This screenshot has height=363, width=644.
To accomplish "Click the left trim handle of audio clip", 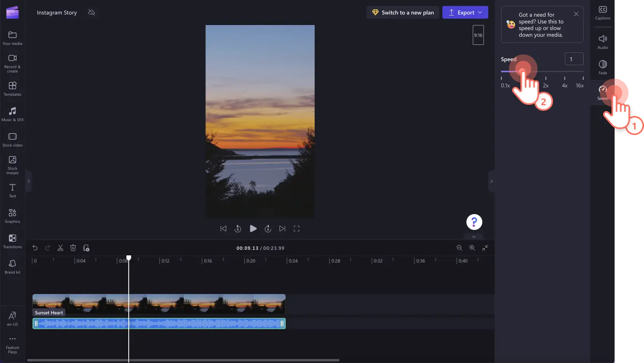I will [x=36, y=323].
